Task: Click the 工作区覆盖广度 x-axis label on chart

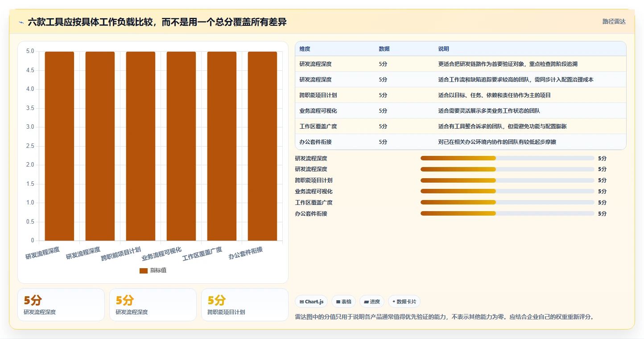Action: click(x=202, y=253)
